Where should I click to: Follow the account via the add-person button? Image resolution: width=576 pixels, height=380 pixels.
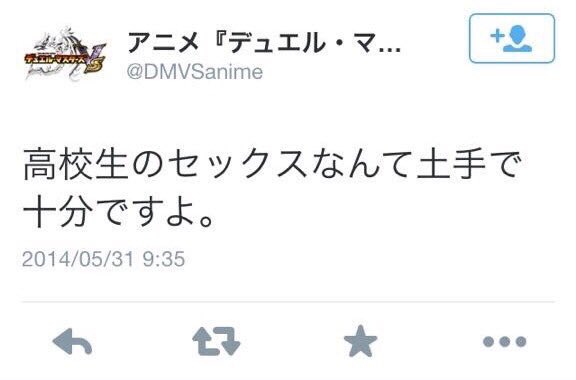(x=512, y=38)
